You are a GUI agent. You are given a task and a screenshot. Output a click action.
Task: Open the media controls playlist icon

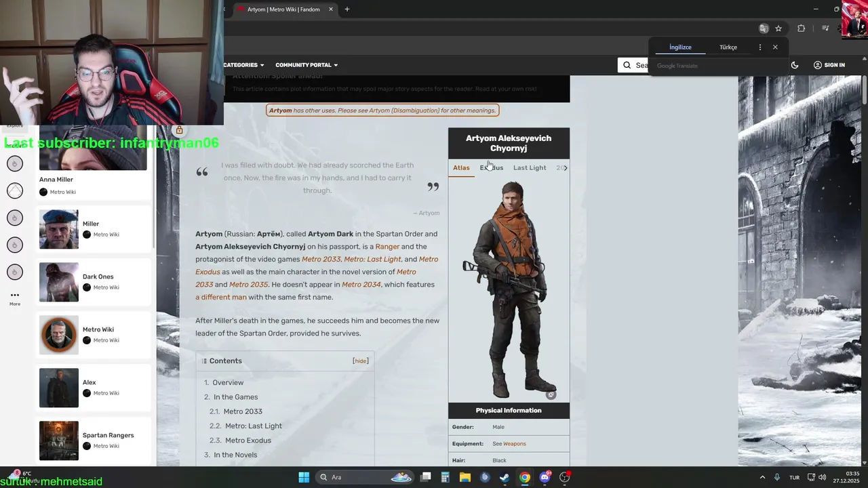click(x=825, y=28)
